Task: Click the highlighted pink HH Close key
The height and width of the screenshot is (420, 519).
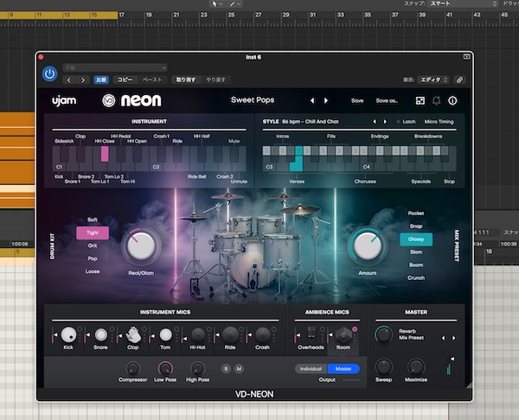Action: click(x=105, y=154)
